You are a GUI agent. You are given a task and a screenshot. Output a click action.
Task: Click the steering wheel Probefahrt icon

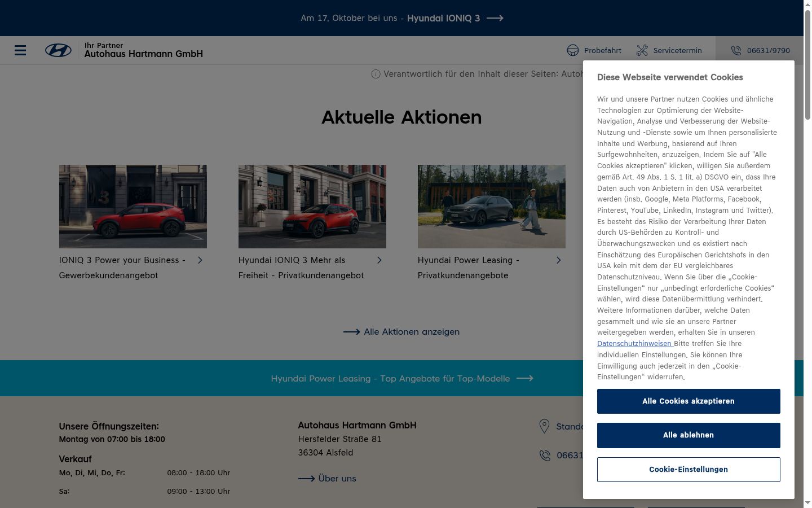[x=573, y=50]
